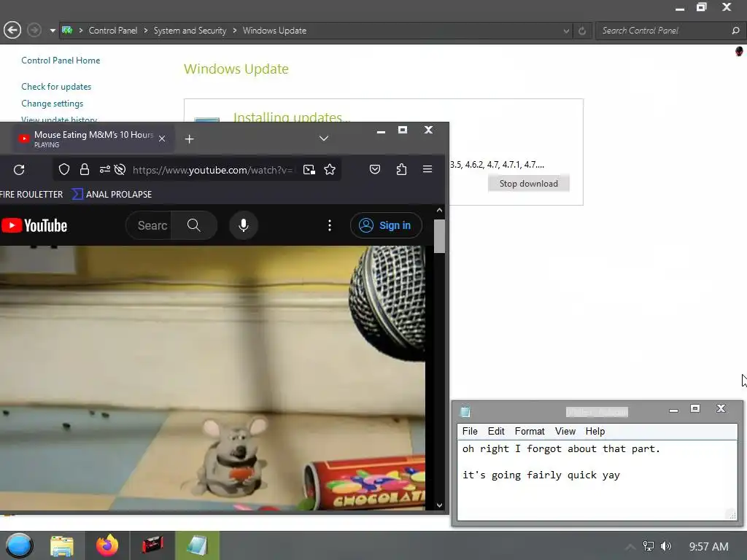
Task: Click the volume speaker tray icon
Action: 666,546
